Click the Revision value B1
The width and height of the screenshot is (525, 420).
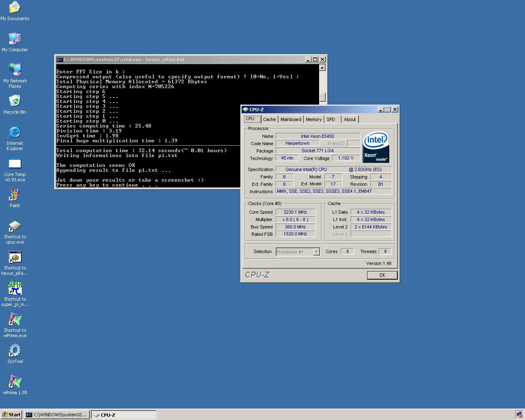[x=381, y=184]
